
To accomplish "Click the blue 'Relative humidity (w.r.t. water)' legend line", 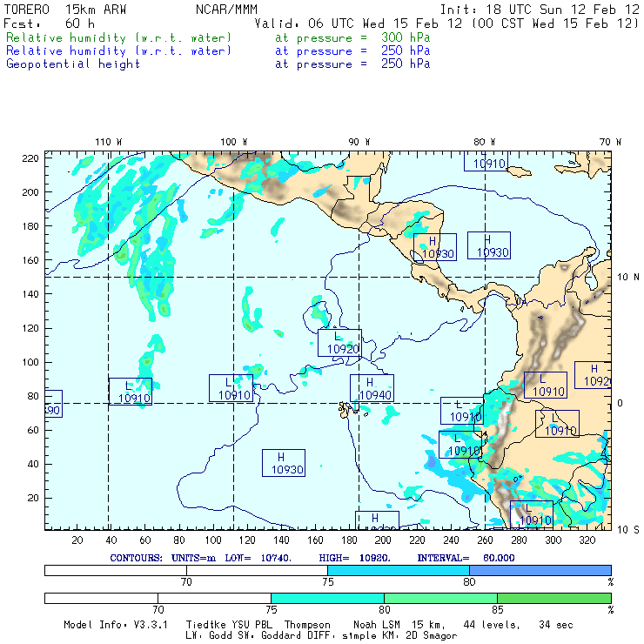I will 118,51.
